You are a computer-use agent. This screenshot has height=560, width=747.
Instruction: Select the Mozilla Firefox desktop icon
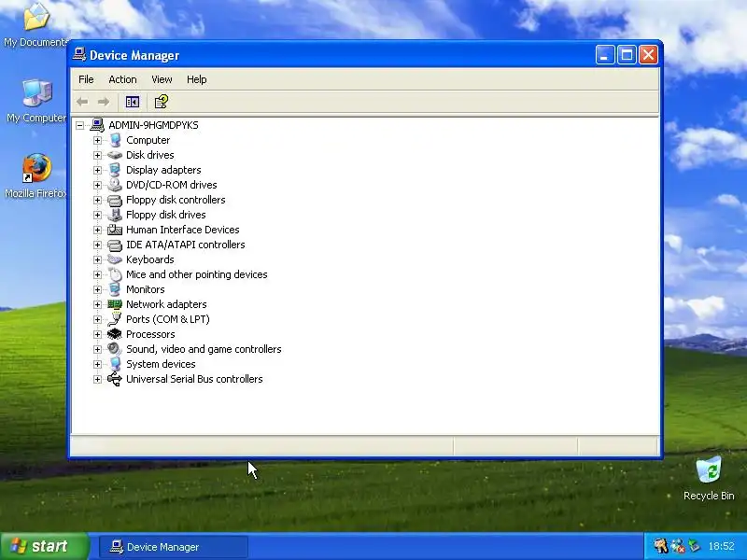36,168
